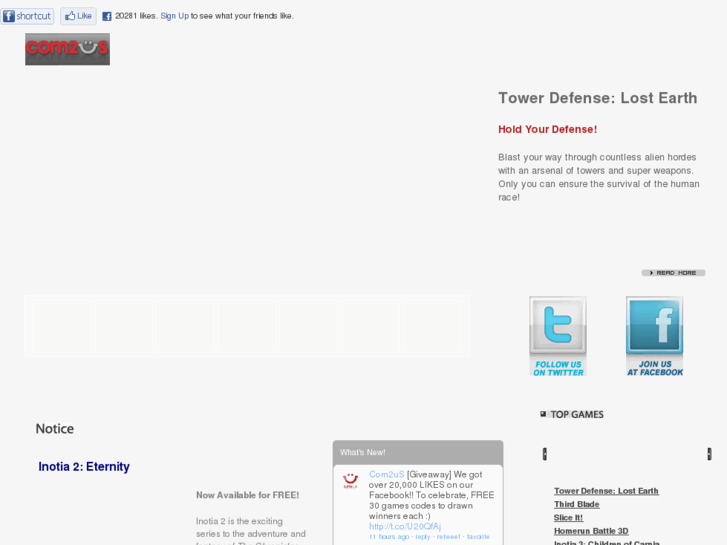Screen dimensions: 727x545
Task: Click the Com2uS avatar in What's New
Action: coord(351,481)
